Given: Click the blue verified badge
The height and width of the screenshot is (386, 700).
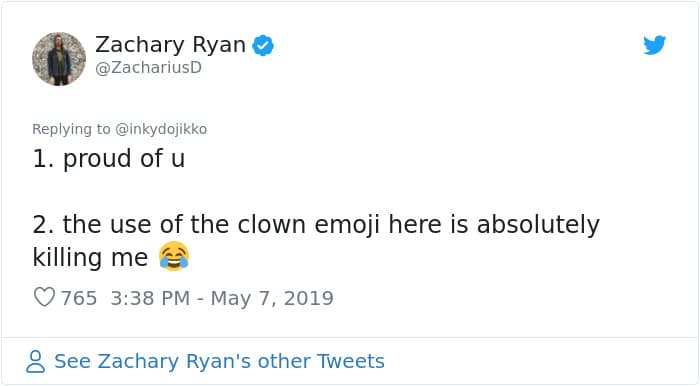Looking at the screenshot, I should (263, 46).
